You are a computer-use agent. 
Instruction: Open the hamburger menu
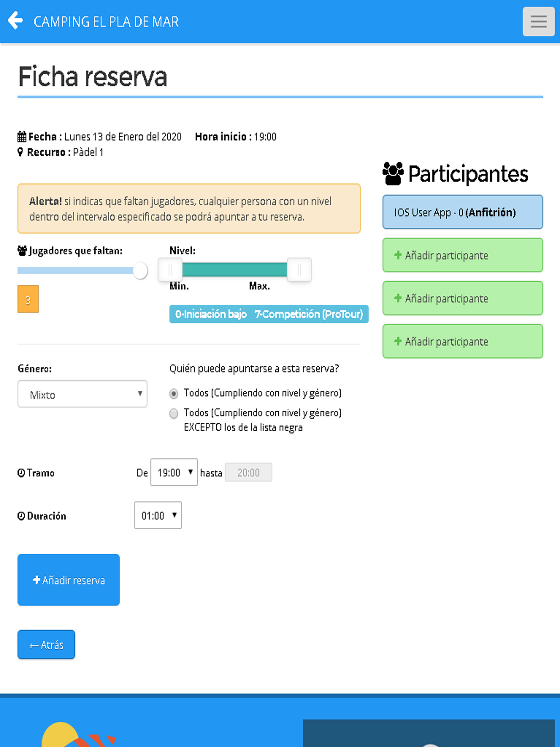[x=538, y=21]
